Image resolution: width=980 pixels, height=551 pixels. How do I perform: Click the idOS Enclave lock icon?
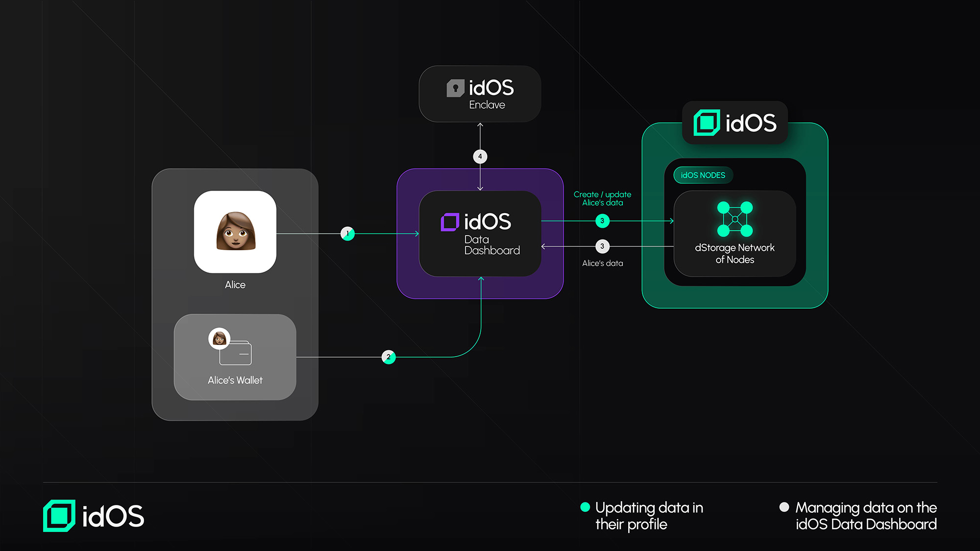coord(455,88)
